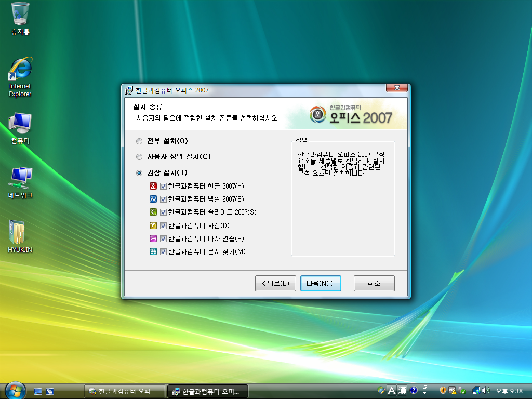Screen dimensions: 532x399
Task: Open the language bar help icon
Action: 413,391
